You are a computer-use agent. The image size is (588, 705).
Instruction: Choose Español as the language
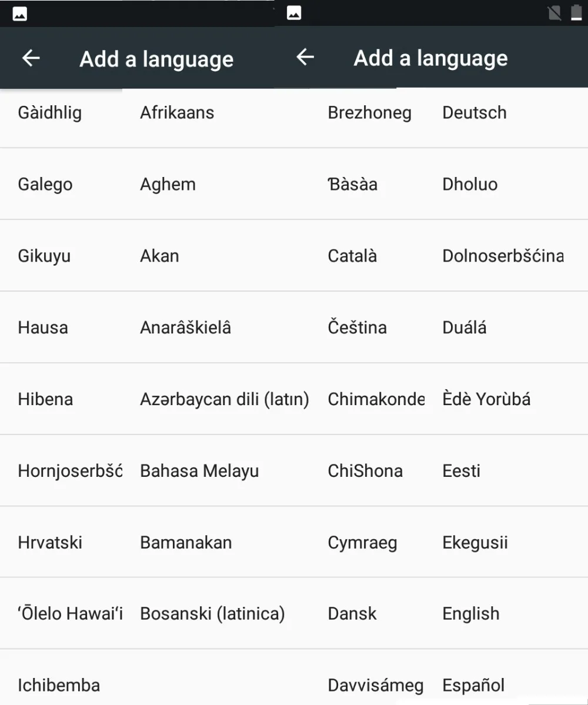click(x=473, y=685)
